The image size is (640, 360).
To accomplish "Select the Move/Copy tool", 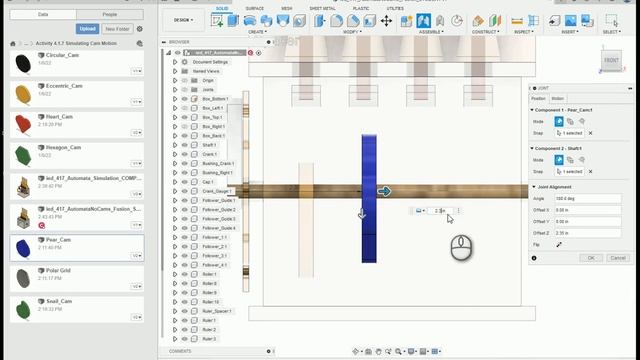I will (x=386, y=20).
